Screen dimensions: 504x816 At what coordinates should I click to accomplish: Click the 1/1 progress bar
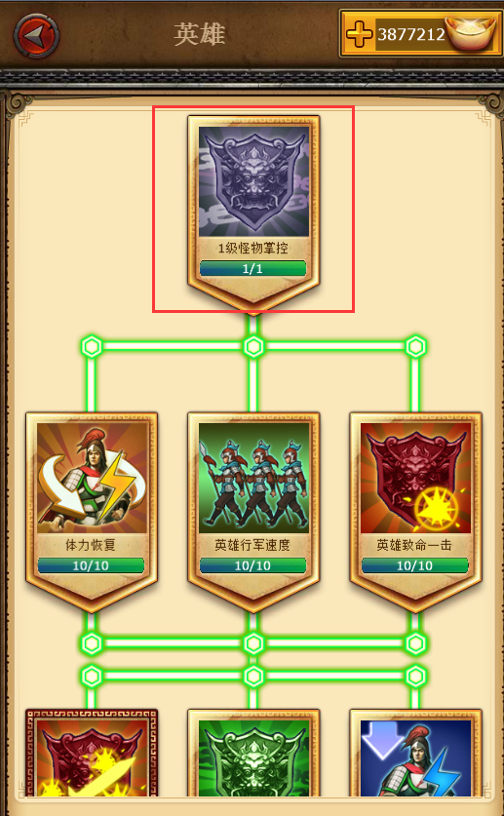253,268
